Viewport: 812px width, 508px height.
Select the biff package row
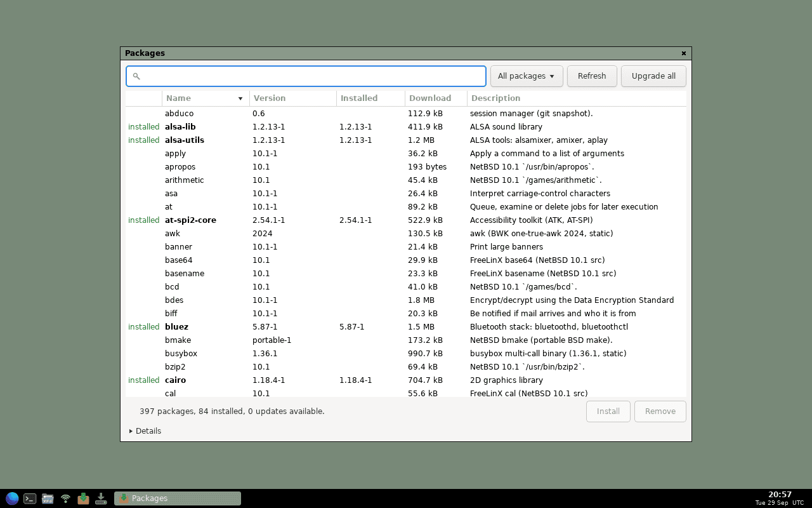406,314
